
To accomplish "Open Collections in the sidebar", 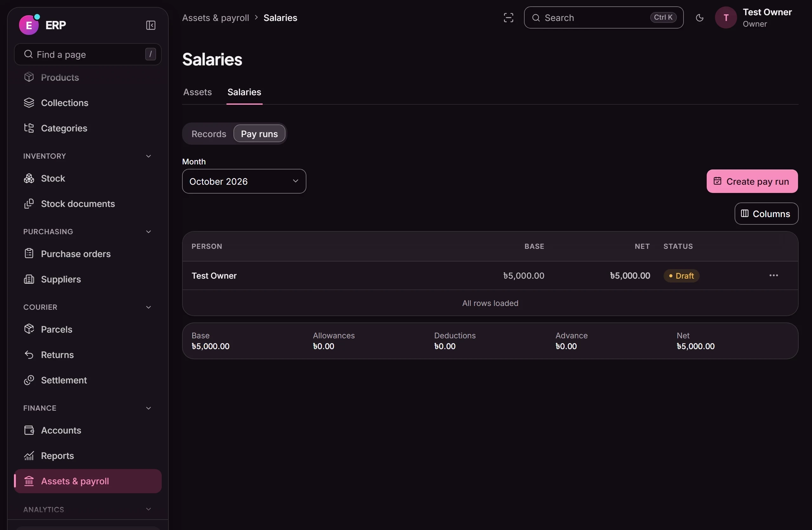I will (x=88, y=103).
